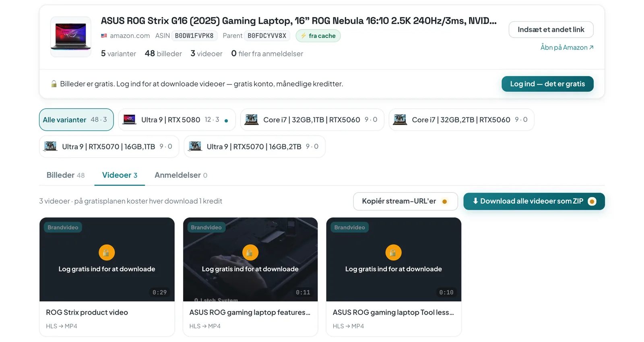Click the ASUS ROG laptop product thumbnail
This screenshot has height=342, width=644.
point(71,37)
